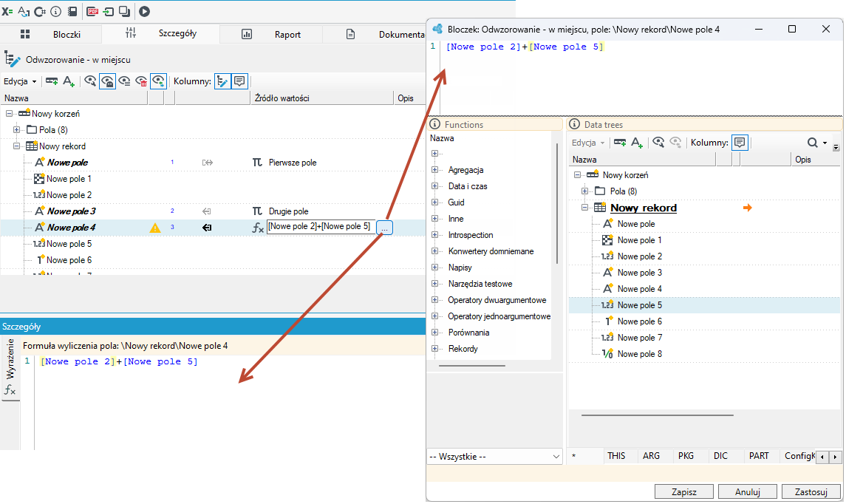The width and height of the screenshot is (846, 504).
Task: Click the info icon in top toolbar
Action: (56, 11)
